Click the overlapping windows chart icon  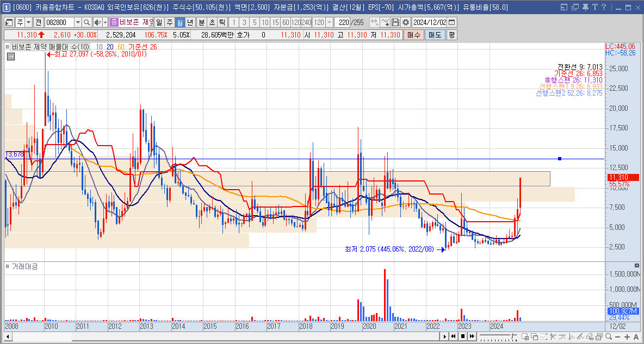pos(535,336)
